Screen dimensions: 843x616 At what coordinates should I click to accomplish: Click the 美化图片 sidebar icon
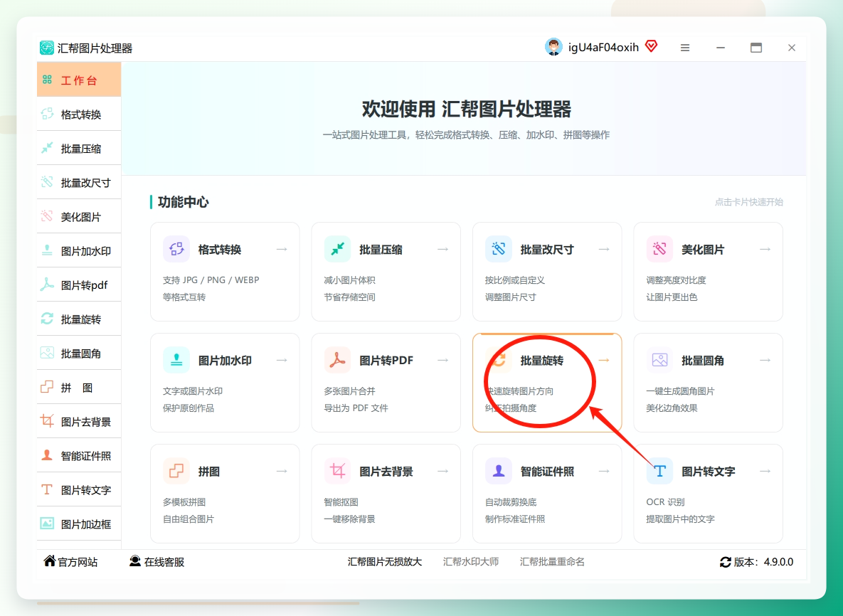[x=48, y=216]
